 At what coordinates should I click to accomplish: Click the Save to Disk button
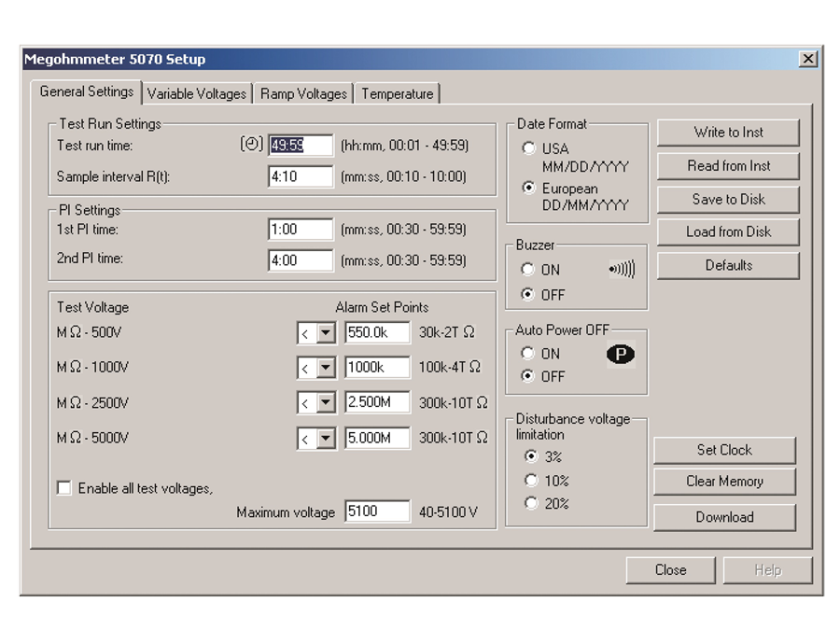[728, 199]
